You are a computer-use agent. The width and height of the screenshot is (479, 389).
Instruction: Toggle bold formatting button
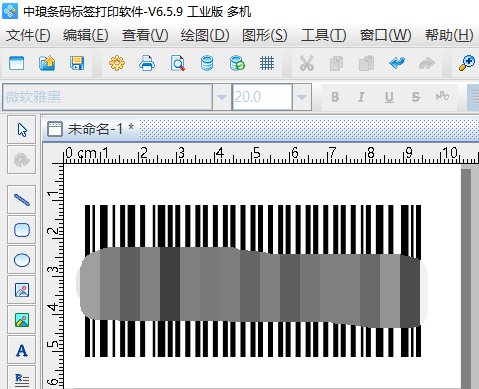coord(335,97)
